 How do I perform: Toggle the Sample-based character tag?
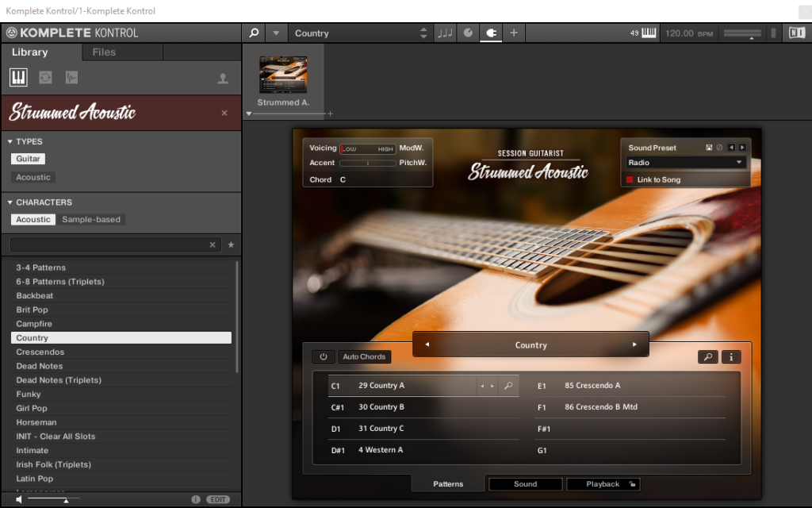(x=91, y=219)
